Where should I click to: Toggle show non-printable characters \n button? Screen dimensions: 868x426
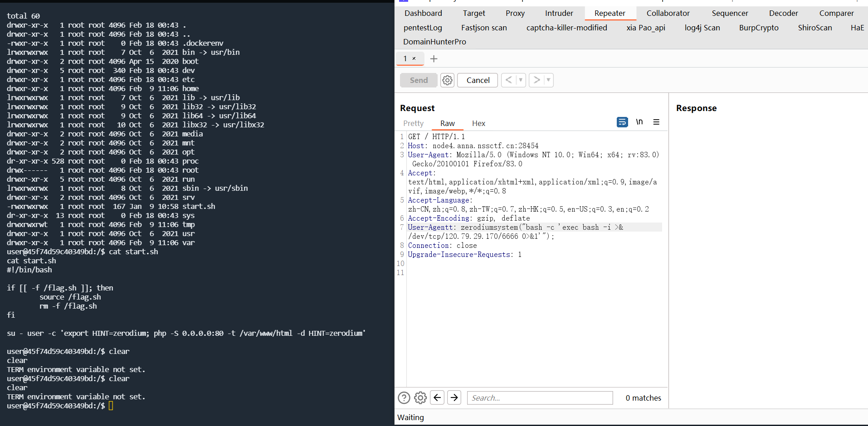pos(639,122)
